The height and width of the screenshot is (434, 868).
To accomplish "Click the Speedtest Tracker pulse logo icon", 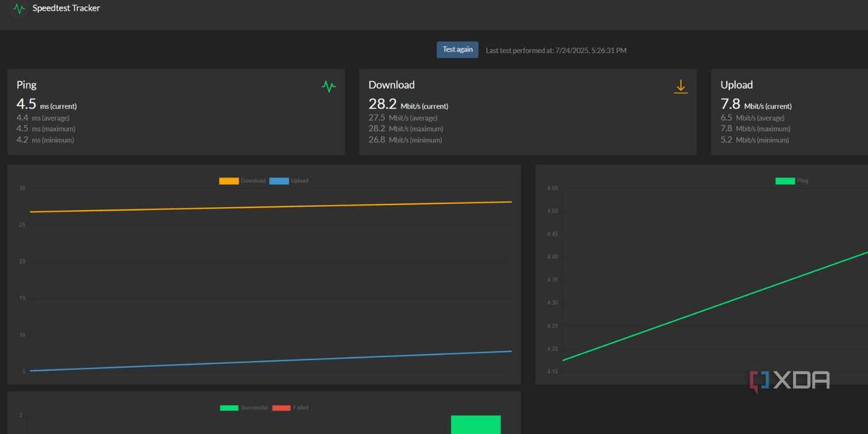I will [x=19, y=9].
